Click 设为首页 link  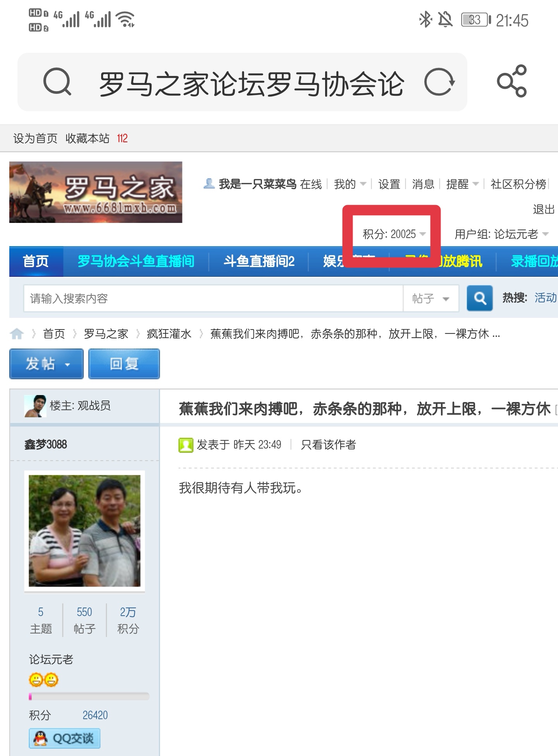[35, 138]
